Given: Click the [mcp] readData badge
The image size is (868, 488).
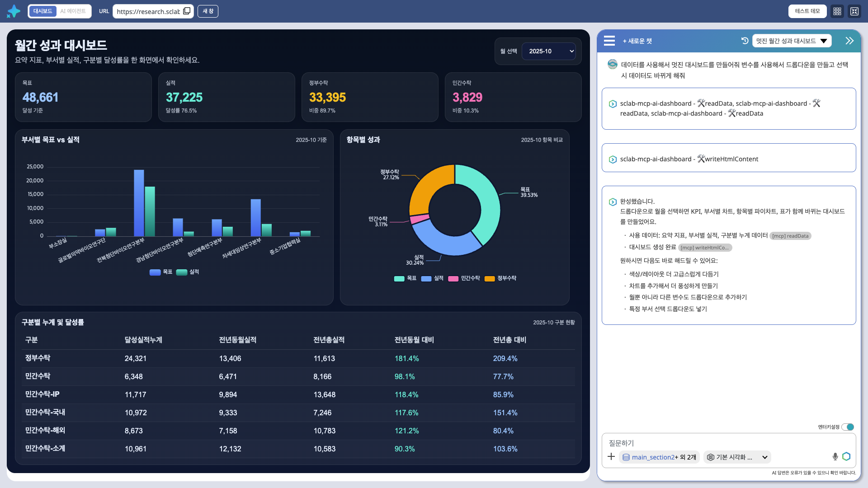Looking at the screenshot, I should tap(790, 236).
